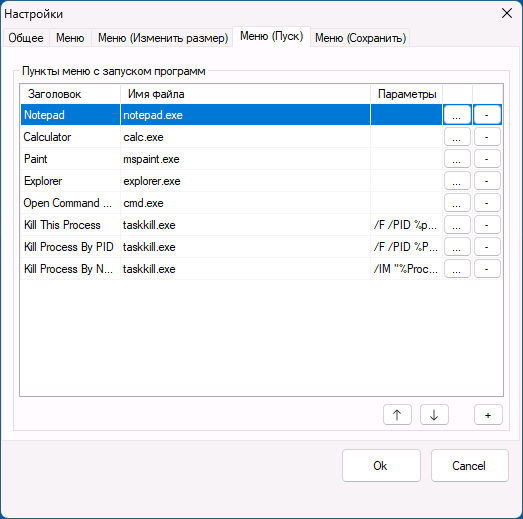
Task: Remove the Calculator row
Action: tap(487, 137)
